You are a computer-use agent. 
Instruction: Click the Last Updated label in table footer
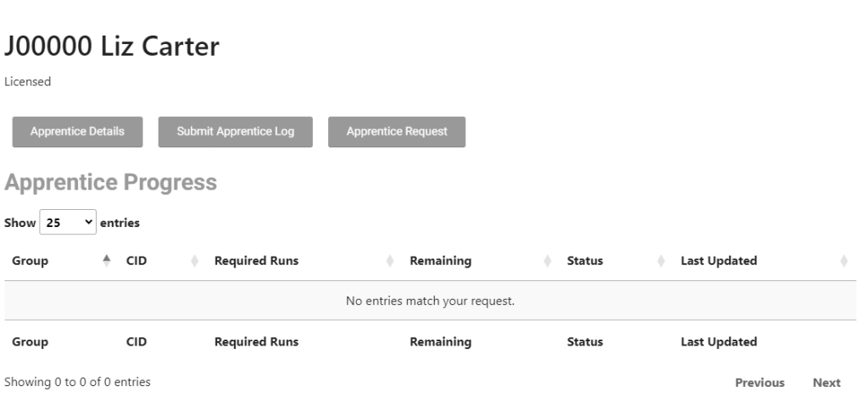[x=719, y=342]
